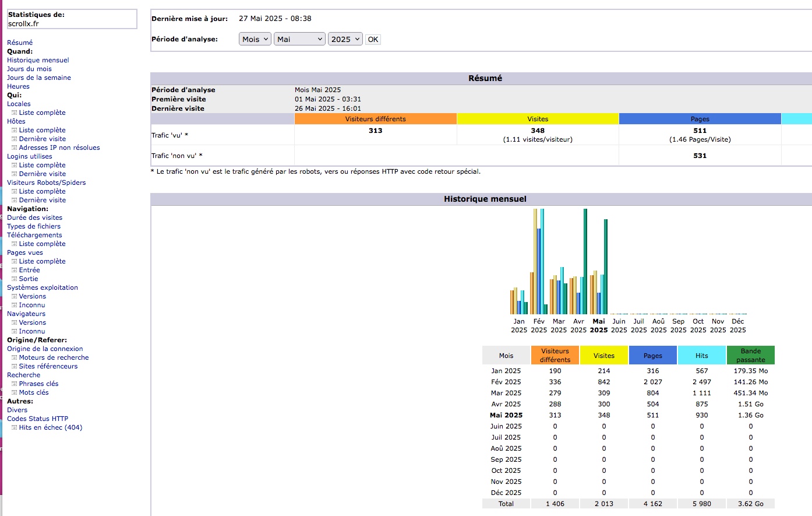Click the icon next to Moteurs de recherche
The width and height of the screenshot is (812, 516).
coord(14,358)
